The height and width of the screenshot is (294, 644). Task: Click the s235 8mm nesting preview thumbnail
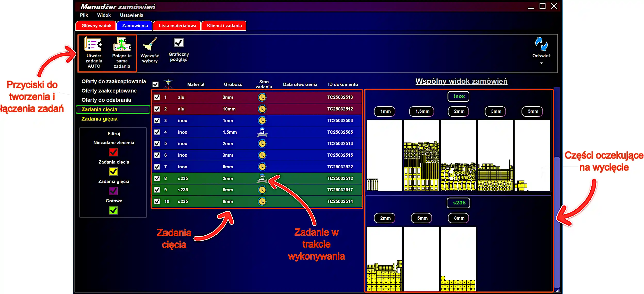point(458,259)
